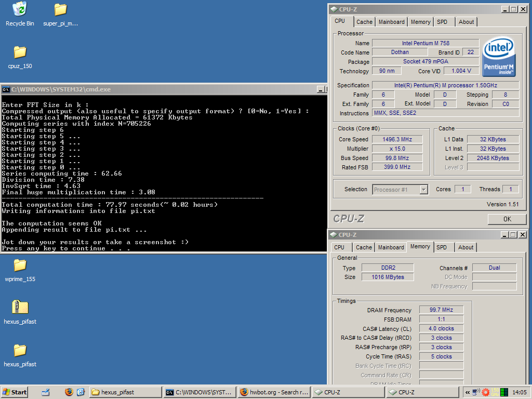Click the taskbar clock 14:05

[519, 392]
